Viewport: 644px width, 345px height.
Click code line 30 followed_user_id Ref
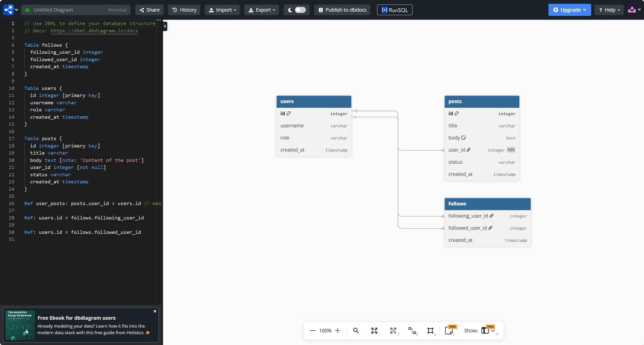[x=82, y=232]
